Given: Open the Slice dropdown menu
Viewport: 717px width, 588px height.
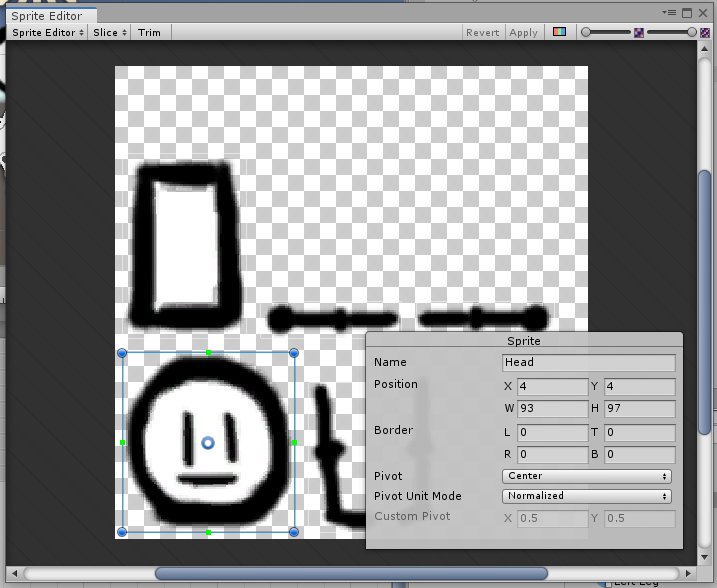Looking at the screenshot, I should (x=110, y=32).
